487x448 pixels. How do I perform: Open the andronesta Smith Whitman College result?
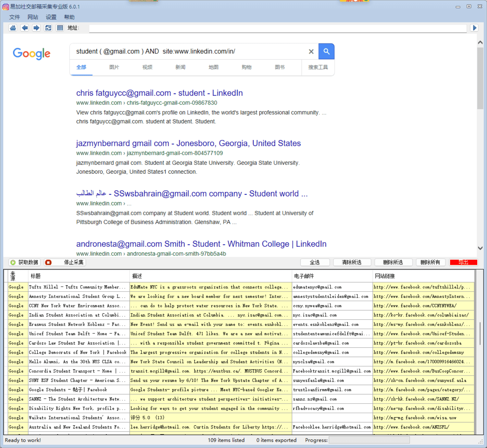click(x=201, y=244)
